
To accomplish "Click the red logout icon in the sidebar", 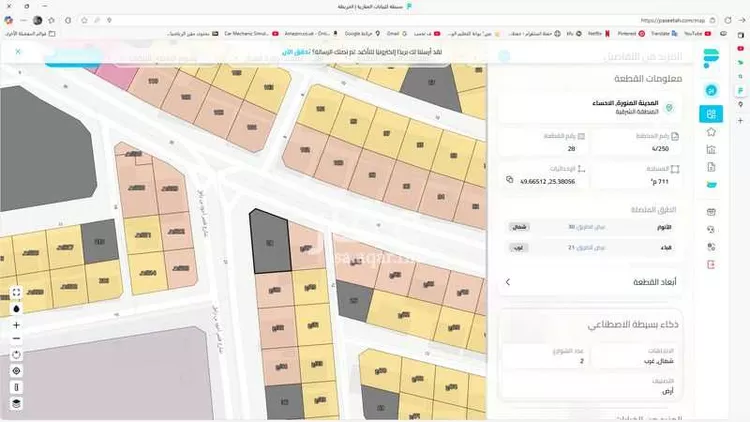I will tap(711, 264).
